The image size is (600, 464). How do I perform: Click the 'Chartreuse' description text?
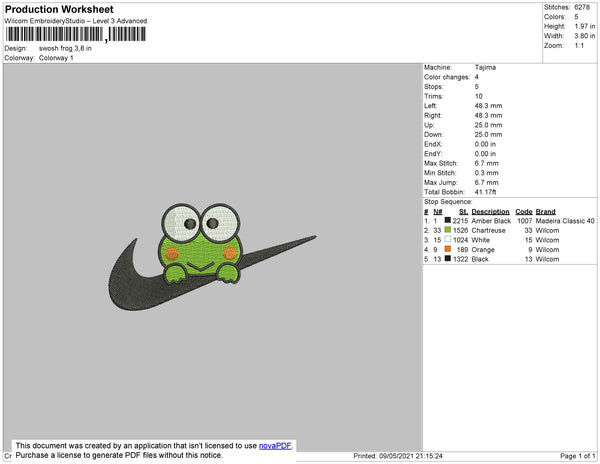(488, 230)
